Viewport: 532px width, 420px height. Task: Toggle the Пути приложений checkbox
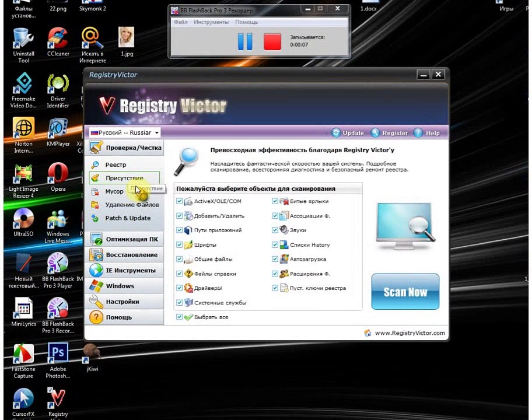pyautogui.click(x=180, y=230)
